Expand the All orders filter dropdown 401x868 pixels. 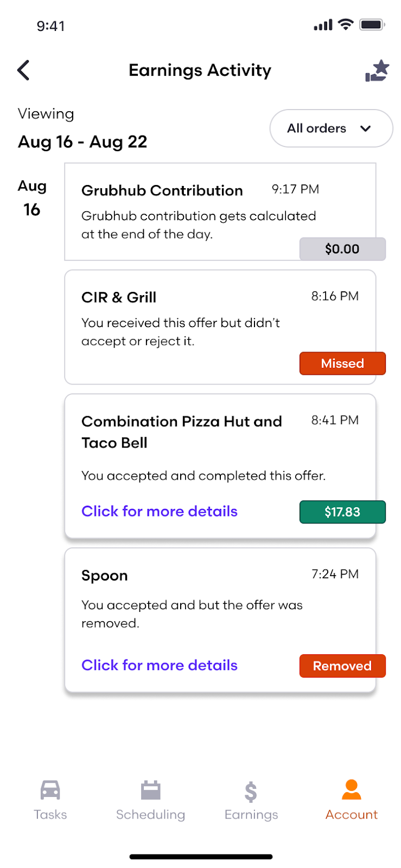pyautogui.click(x=331, y=129)
